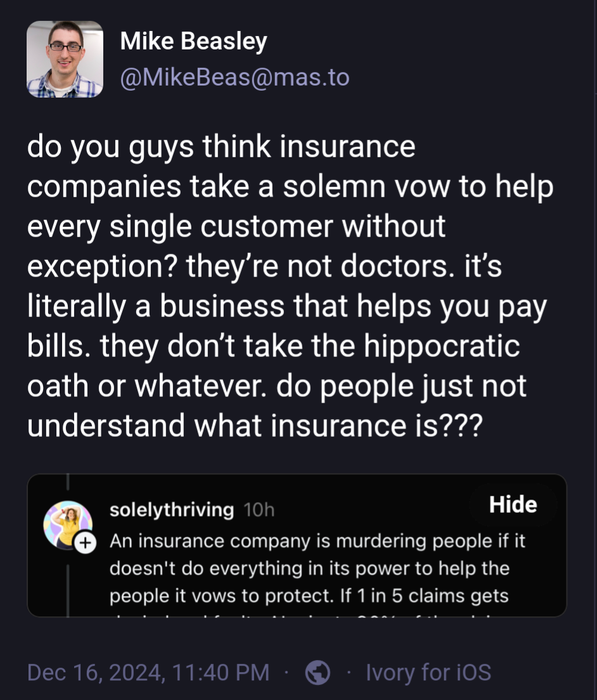Tap the 10h timestamp on the quote
This screenshot has height=700, width=597.
point(259,510)
